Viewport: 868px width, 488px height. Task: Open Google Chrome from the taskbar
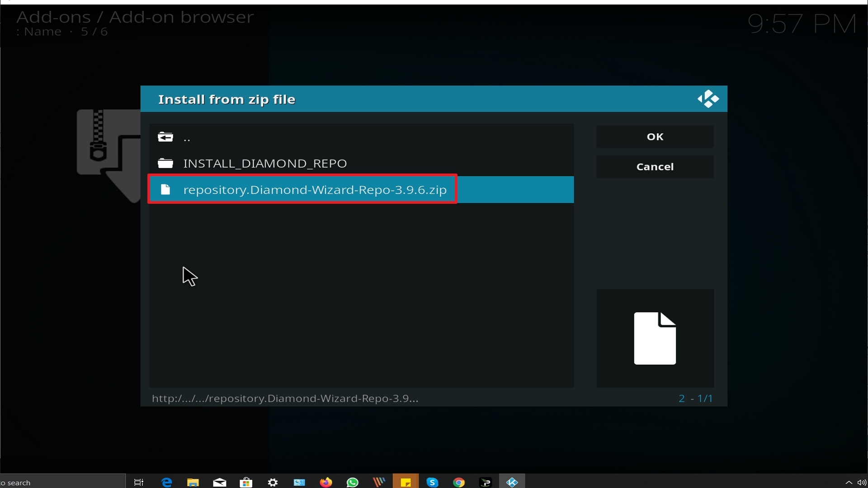tap(459, 482)
